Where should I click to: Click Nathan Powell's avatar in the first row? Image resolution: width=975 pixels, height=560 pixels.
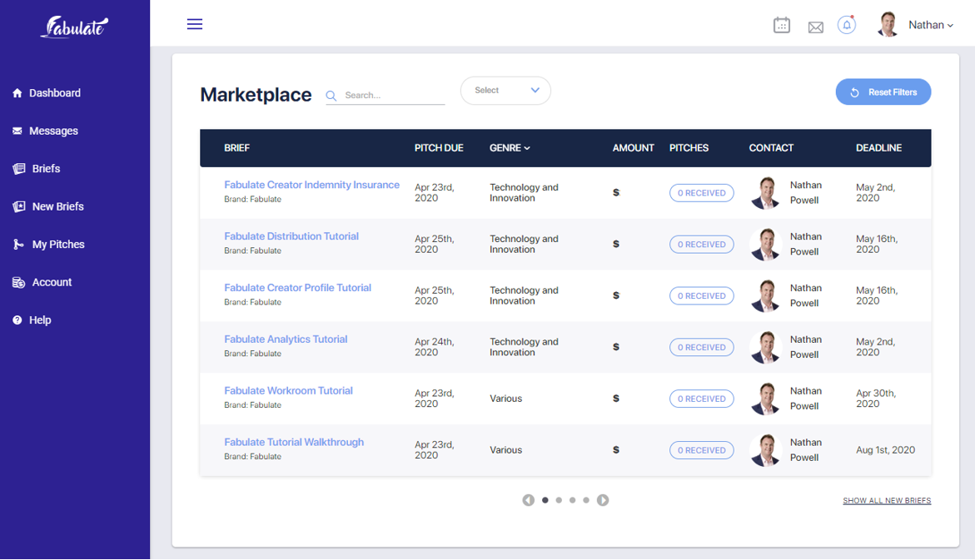pyautogui.click(x=765, y=192)
